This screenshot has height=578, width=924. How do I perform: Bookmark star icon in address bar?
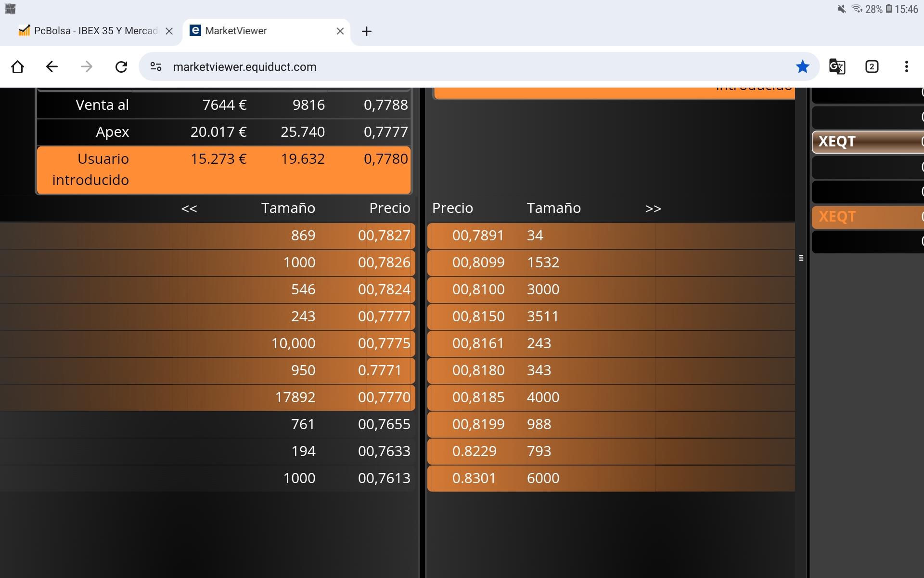click(802, 66)
